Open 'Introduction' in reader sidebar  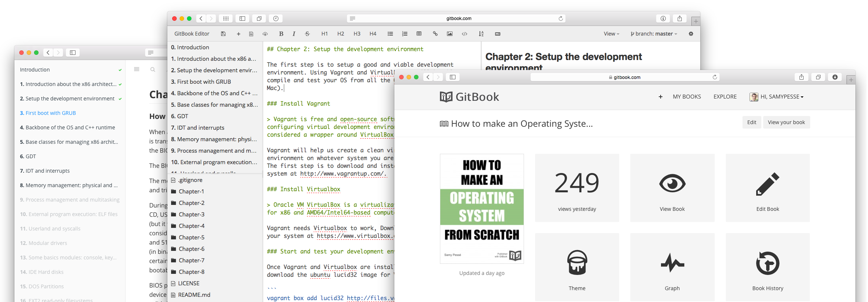(35, 70)
